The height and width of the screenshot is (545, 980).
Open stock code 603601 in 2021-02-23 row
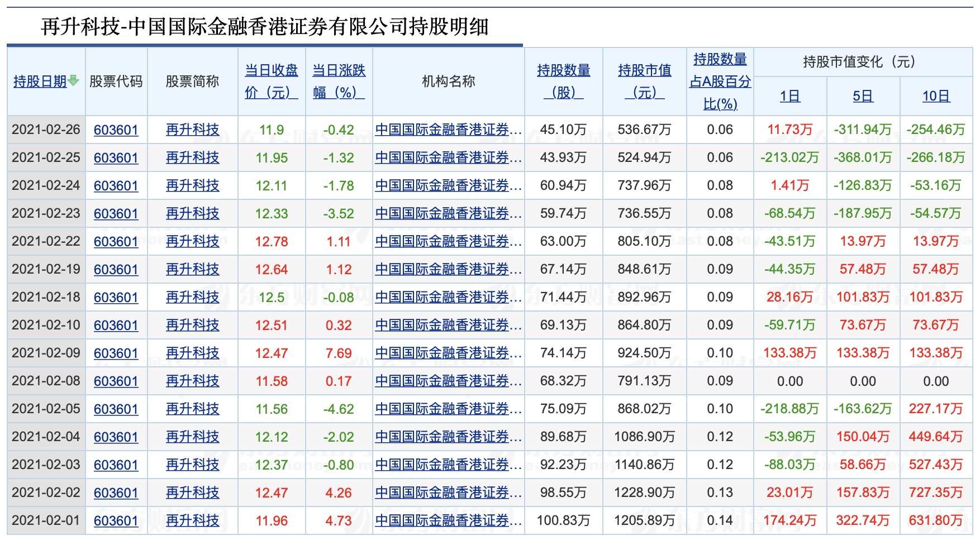click(116, 214)
